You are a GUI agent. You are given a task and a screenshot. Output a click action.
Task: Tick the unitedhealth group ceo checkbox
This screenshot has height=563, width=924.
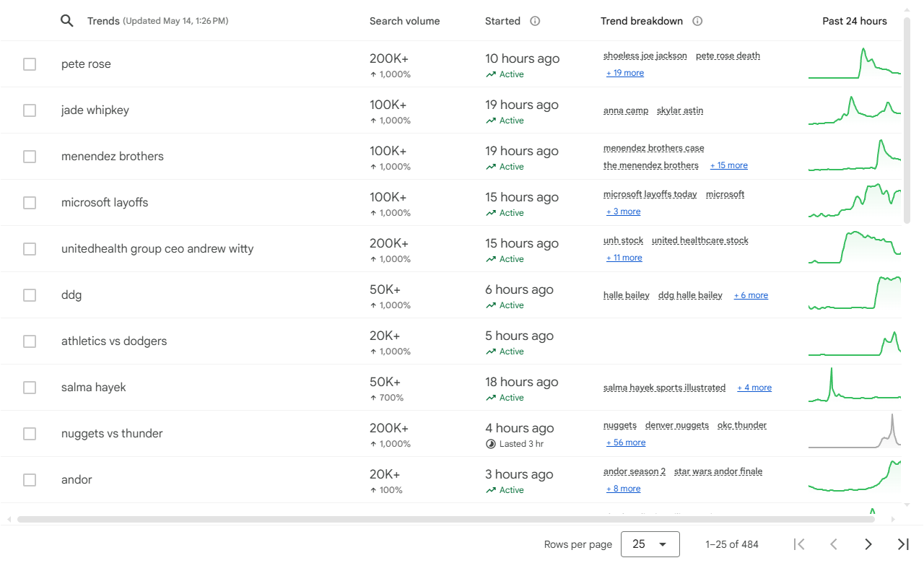pyautogui.click(x=30, y=249)
